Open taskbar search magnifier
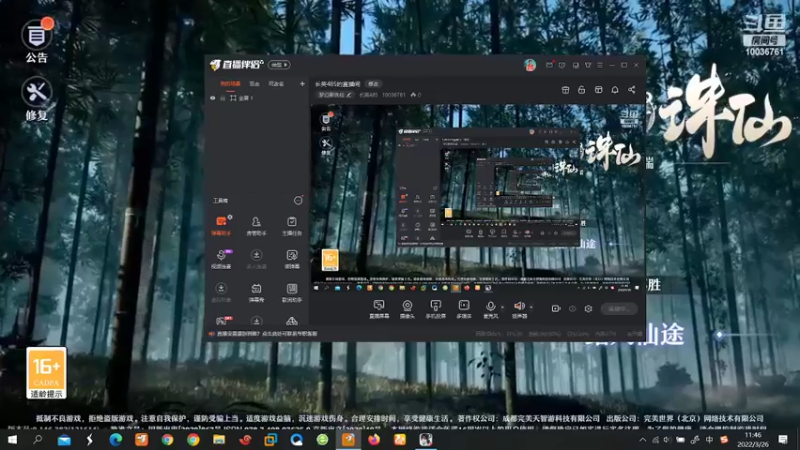 [x=38, y=440]
